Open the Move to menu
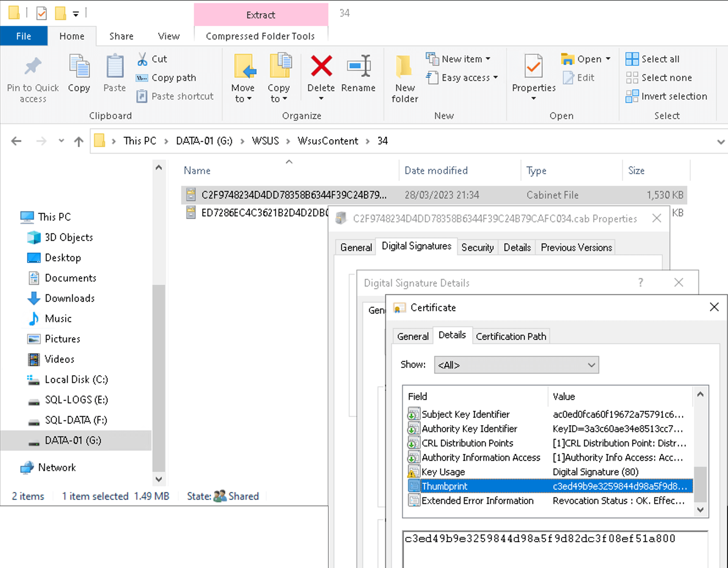Screen dimensions: 728x568 [243, 79]
